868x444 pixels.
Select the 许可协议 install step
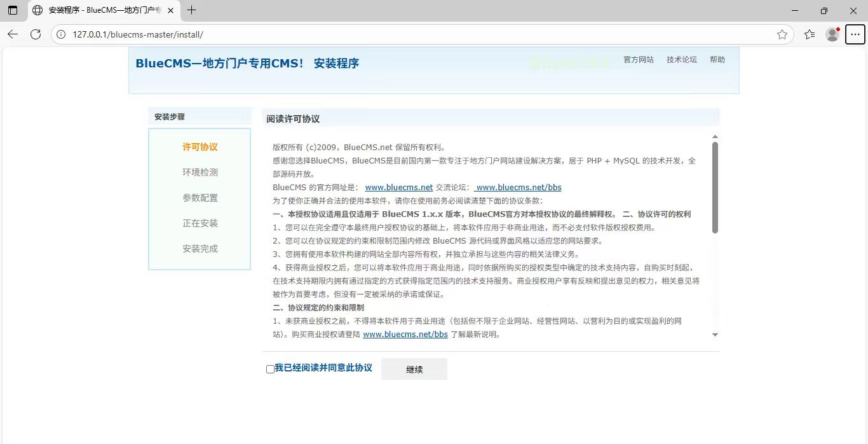click(x=200, y=147)
